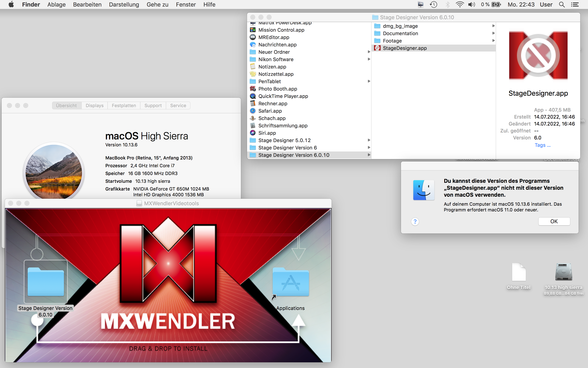
Task: Open the Wi-Fi status icon
Action: point(460,4)
